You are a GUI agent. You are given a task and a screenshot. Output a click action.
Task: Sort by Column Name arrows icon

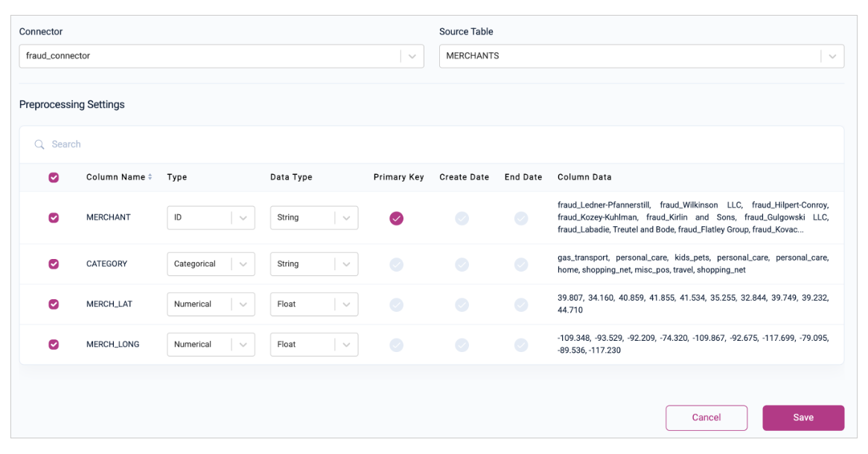(150, 177)
